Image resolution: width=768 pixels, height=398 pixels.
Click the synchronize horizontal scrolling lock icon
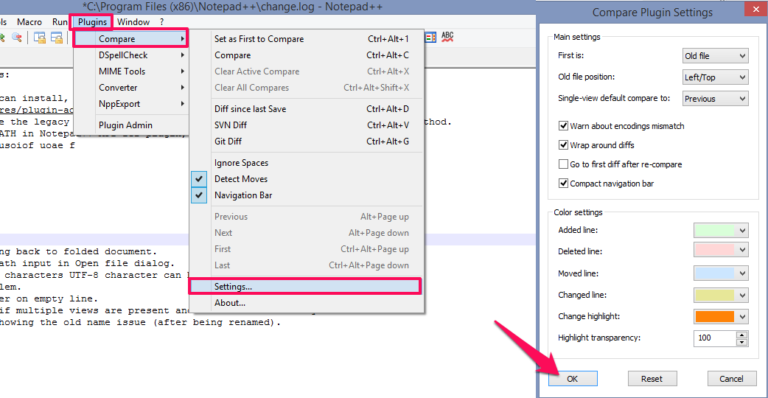click(x=57, y=38)
